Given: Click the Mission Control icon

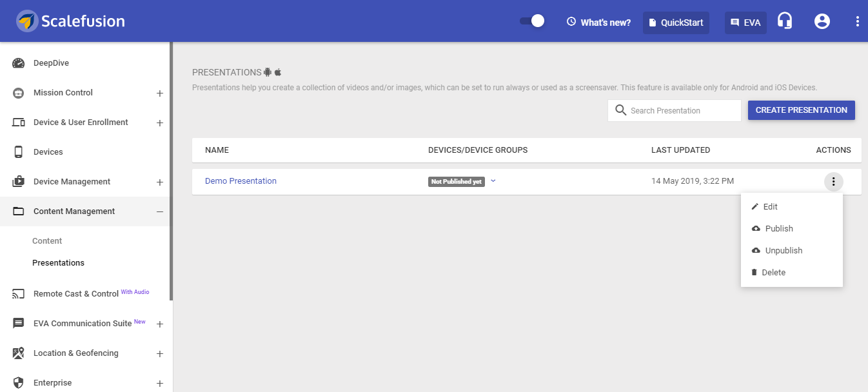Looking at the screenshot, I should point(18,93).
